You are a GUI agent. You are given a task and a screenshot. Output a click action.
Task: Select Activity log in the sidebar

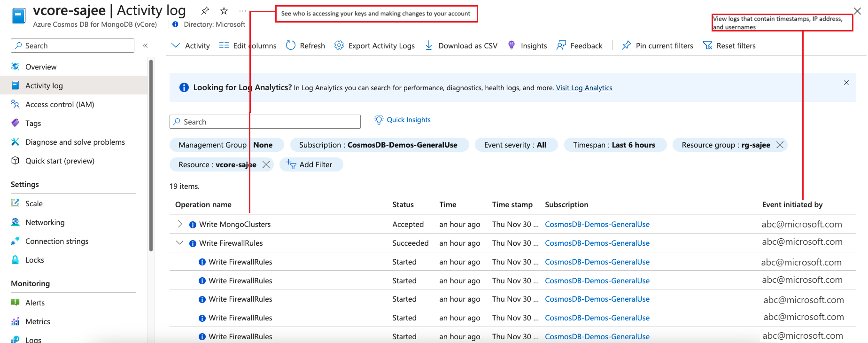point(74,86)
